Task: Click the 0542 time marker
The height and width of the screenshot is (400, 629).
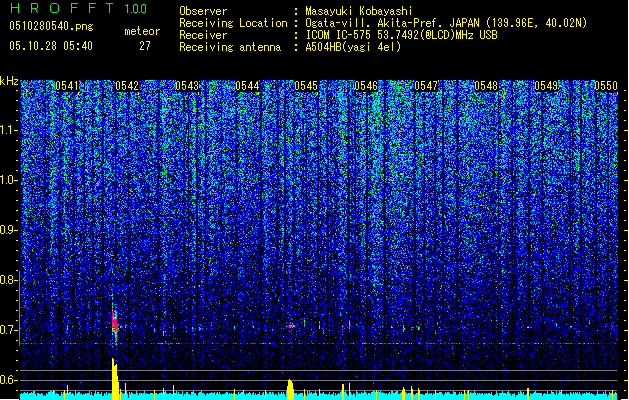Action: [127, 86]
